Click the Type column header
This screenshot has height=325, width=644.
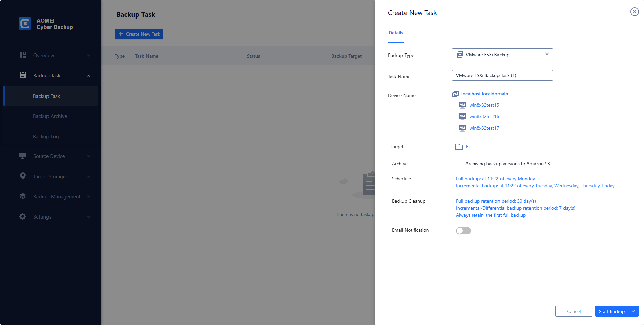pyautogui.click(x=120, y=56)
